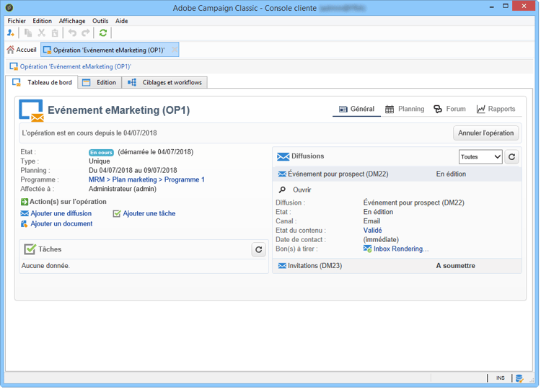Open the Edition menu
The height and width of the screenshot is (392, 541).
click(x=42, y=21)
